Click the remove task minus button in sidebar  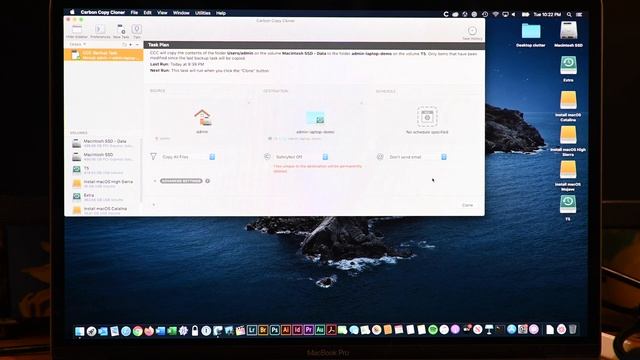138,44
